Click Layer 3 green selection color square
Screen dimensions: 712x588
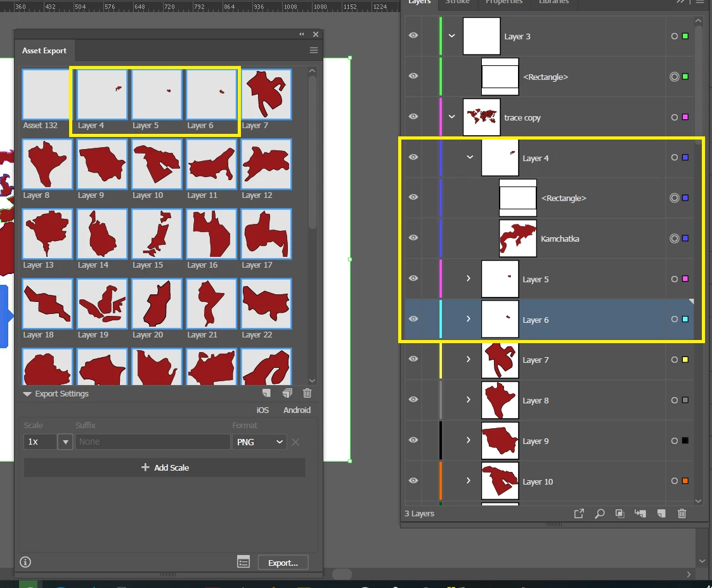pos(685,36)
